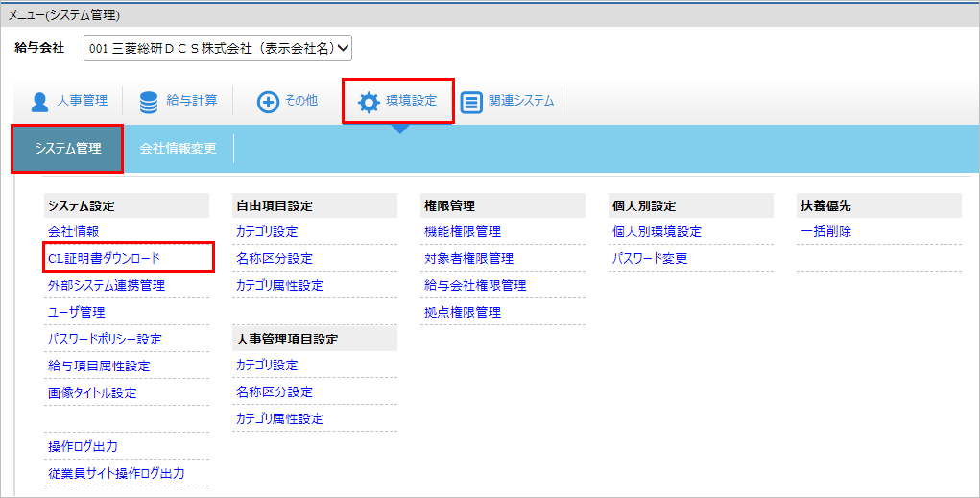Click the 人事管理 person icon

click(x=39, y=101)
